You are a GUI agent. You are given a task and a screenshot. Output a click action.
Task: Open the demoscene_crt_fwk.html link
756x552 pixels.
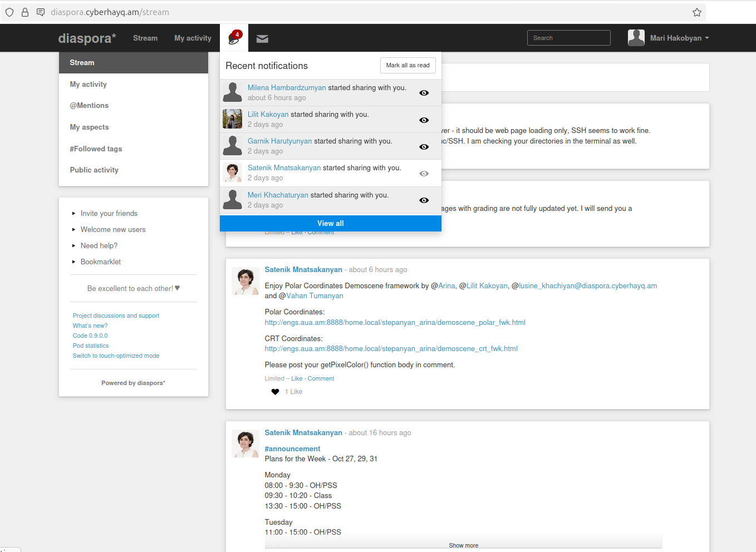(x=391, y=349)
